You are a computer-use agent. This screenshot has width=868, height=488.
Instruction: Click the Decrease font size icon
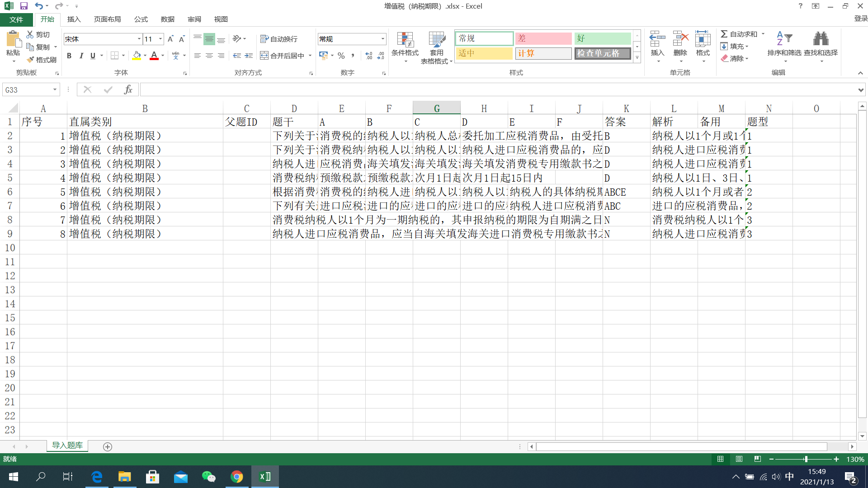click(182, 39)
